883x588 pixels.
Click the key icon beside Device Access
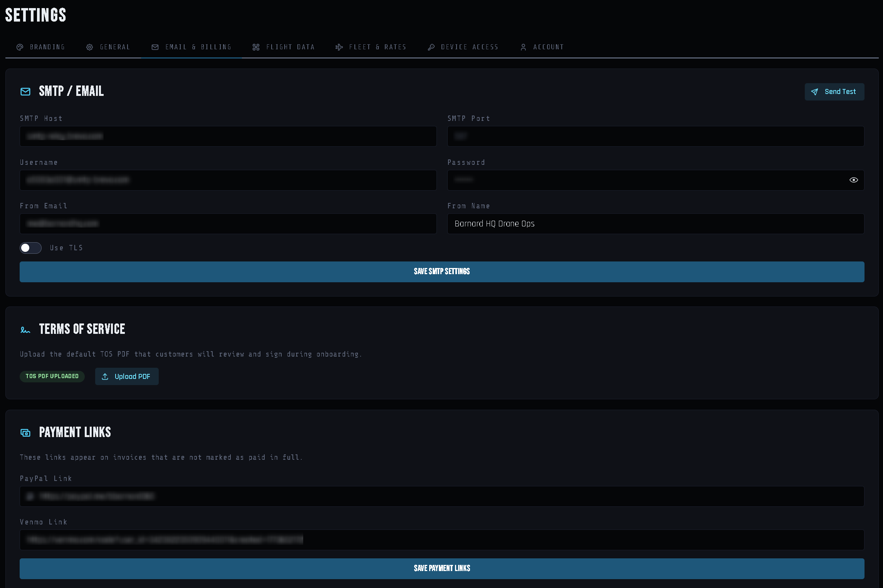[x=431, y=47]
